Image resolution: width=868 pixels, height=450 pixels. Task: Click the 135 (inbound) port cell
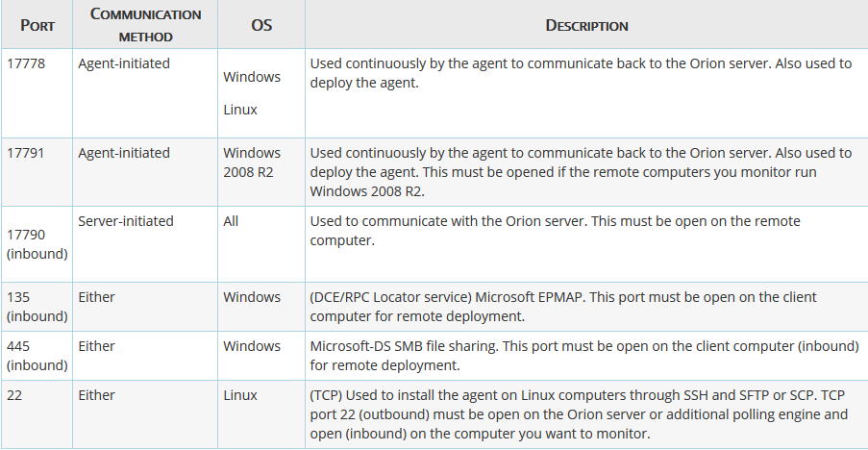pyautogui.click(x=37, y=307)
